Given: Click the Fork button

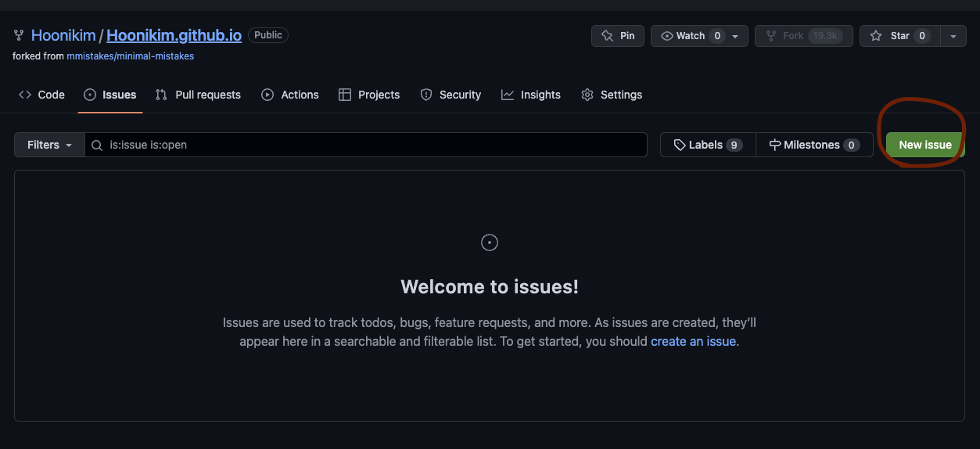Looking at the screenshot, I should [804, 36].
